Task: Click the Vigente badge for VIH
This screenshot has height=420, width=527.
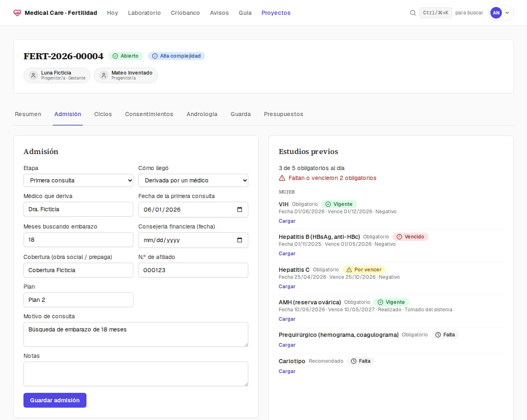Action: click(339, 204)
